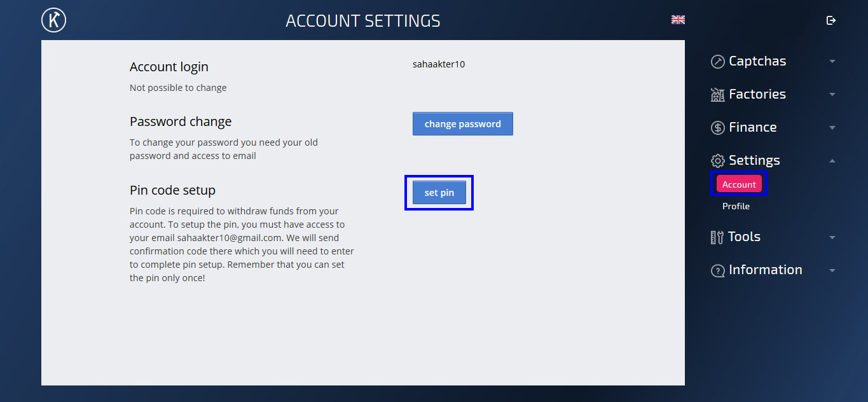
Task: Click the Kolotibablo logo icon
Action: coord(54,20)
